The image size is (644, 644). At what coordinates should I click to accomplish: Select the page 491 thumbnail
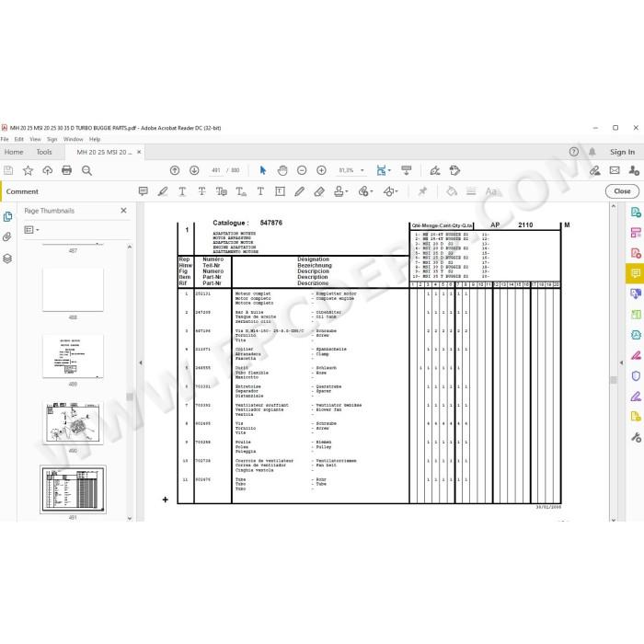pos(73,489)
